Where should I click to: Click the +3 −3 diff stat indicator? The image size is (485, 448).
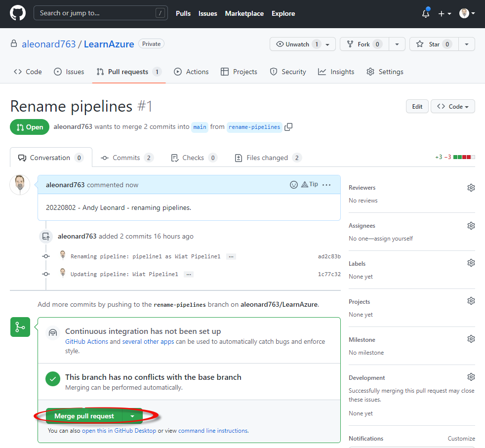click(455, 157)
